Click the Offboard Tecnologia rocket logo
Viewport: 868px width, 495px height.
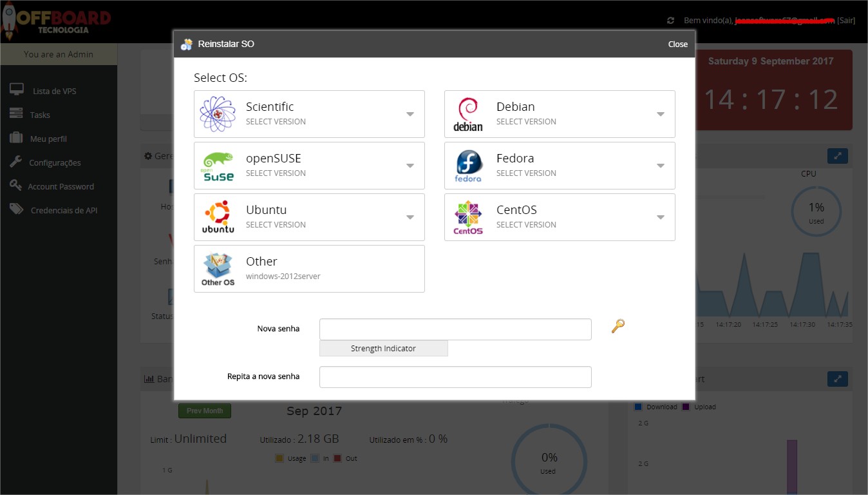pyautogui.click(x=55, y=21)
